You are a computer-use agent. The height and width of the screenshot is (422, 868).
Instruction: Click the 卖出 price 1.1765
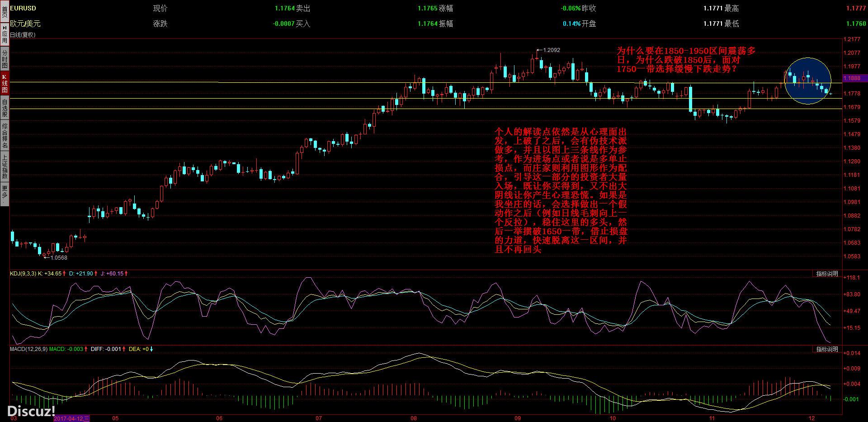click(x=427, y=8)
